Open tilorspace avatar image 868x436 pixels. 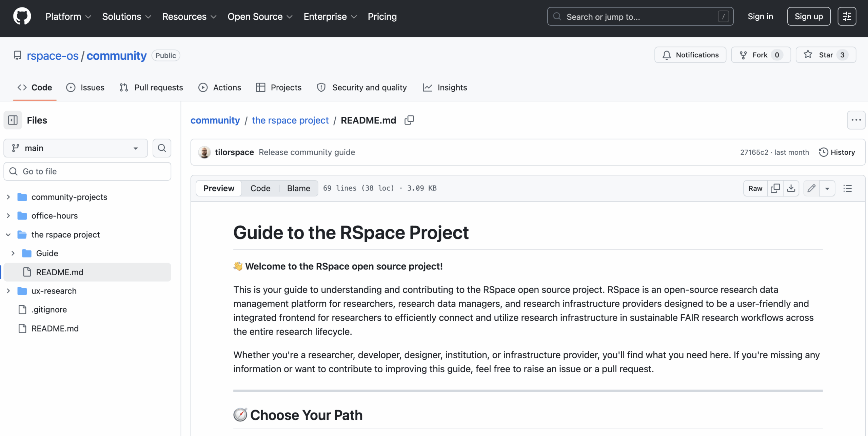pyautogui.click(x=204, y=152)
